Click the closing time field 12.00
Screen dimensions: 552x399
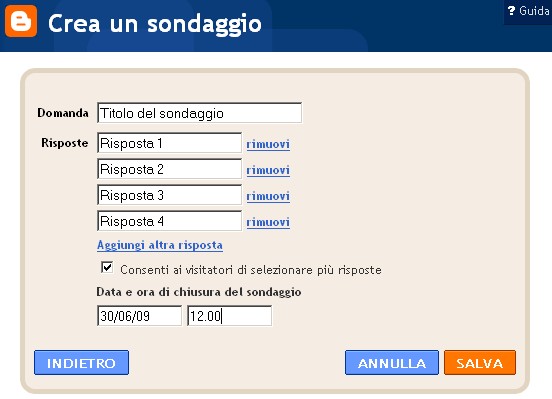click(230, 316)
